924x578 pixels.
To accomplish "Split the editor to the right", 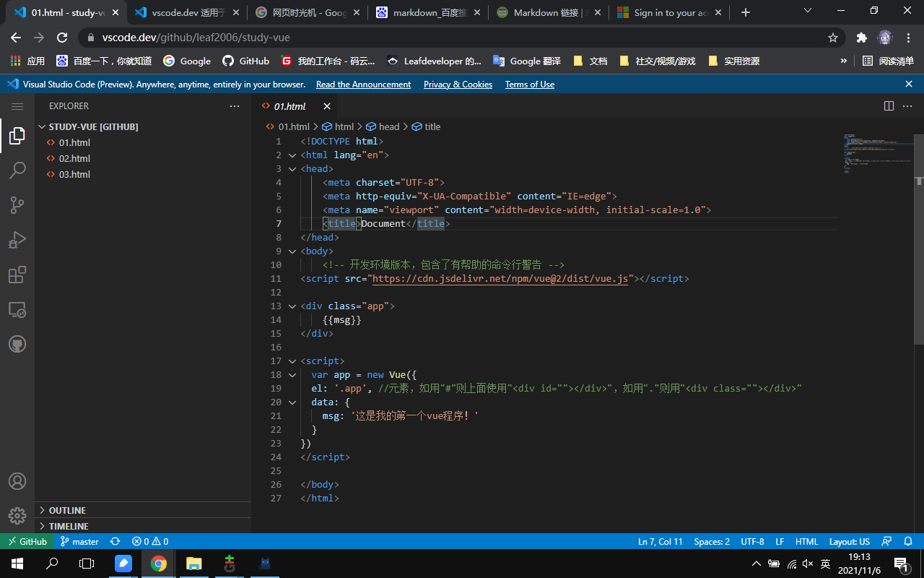I will point(889,106).
